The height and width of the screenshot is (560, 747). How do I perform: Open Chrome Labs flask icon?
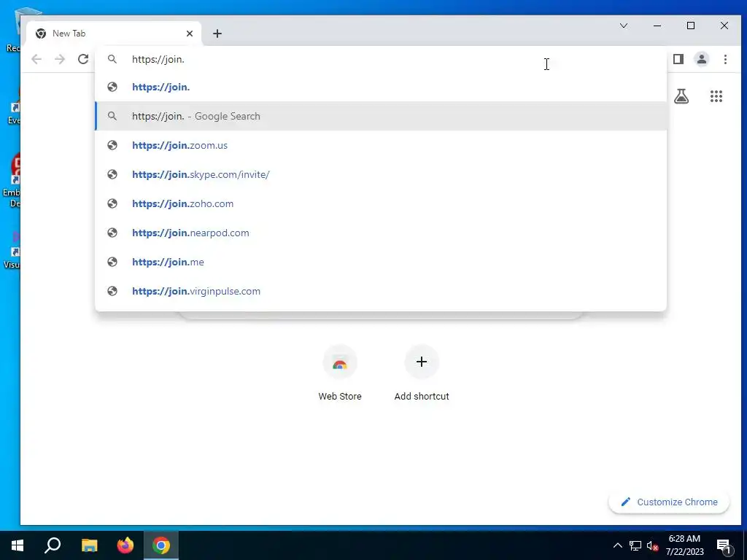pos(681,96)
